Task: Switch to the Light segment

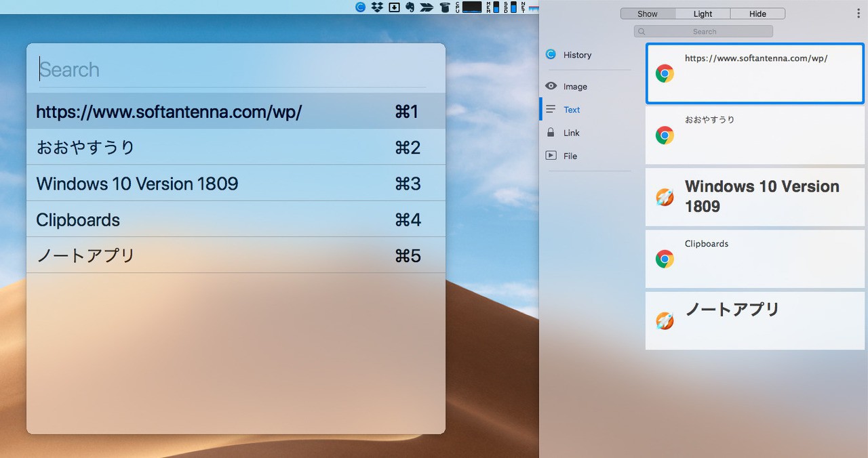Action: (703, 14)
